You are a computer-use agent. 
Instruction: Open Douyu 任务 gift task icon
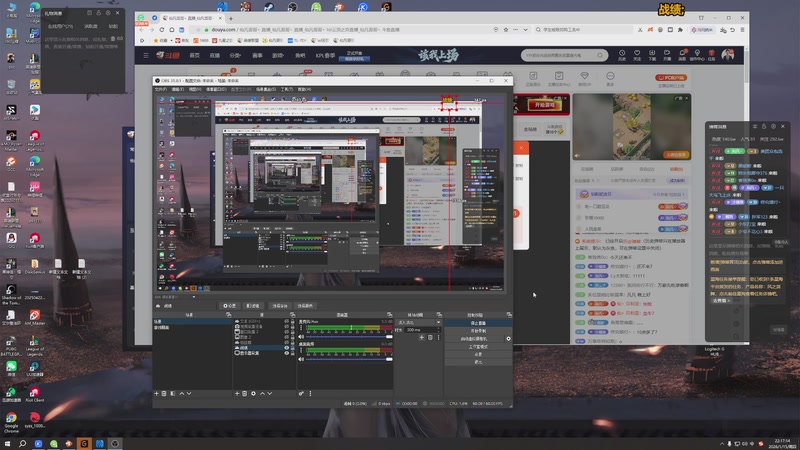[x=711, y=55]
